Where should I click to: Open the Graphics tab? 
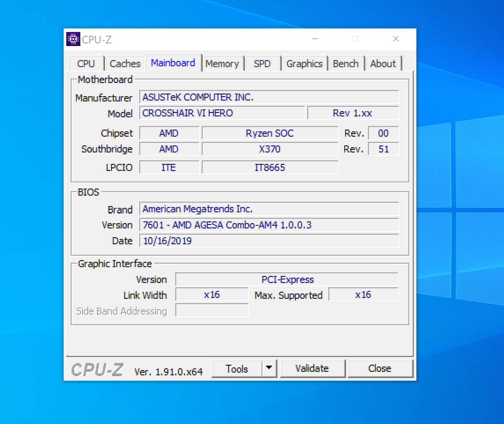click(x=304, y=64)
